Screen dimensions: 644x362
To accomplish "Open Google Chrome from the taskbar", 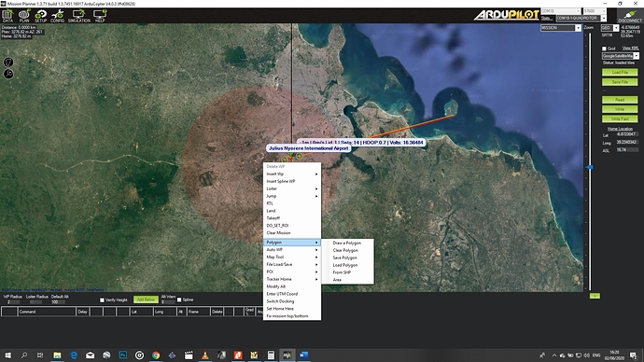I will [156, 355].
